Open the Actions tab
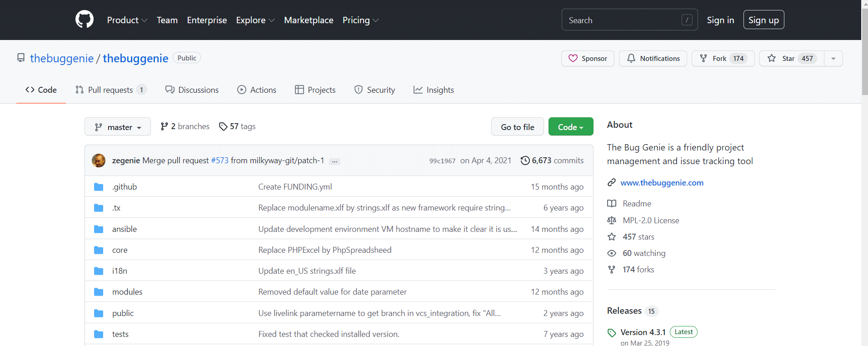 click(257, 90)
